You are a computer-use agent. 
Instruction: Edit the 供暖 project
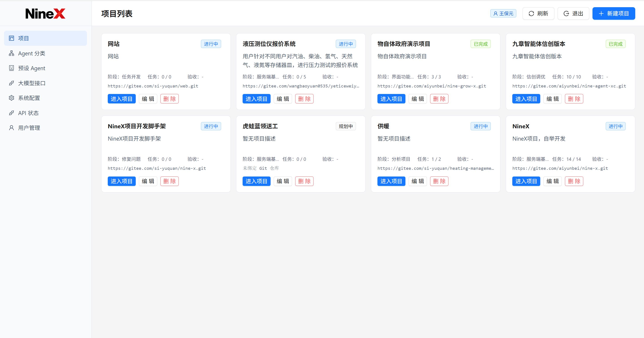(418, 181)
